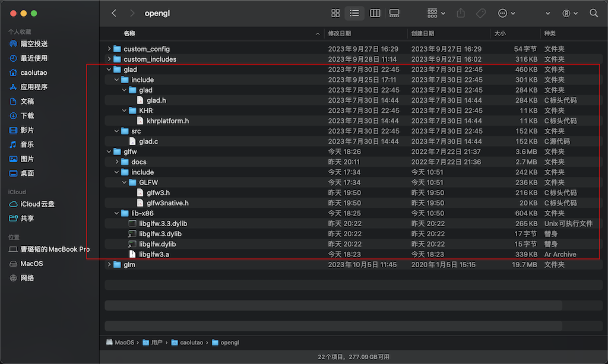
Task: Expand the custom_config folder
Action: tap(109, 49)
